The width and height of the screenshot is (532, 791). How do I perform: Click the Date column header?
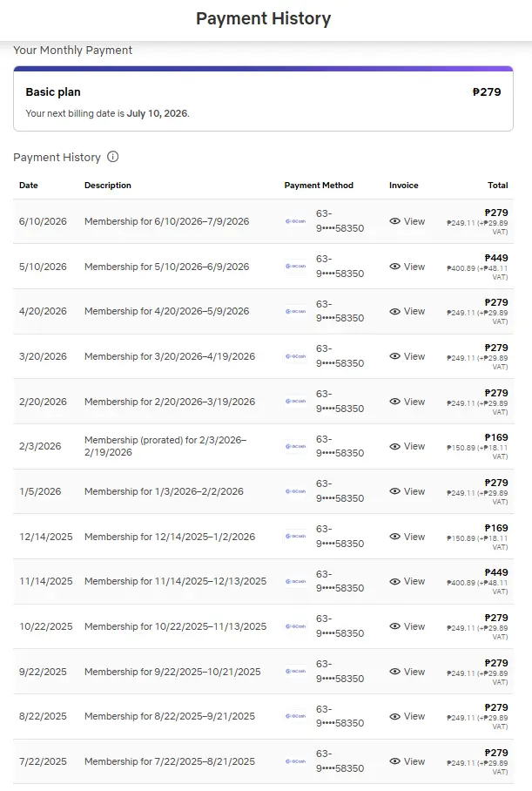click(28, 186)
